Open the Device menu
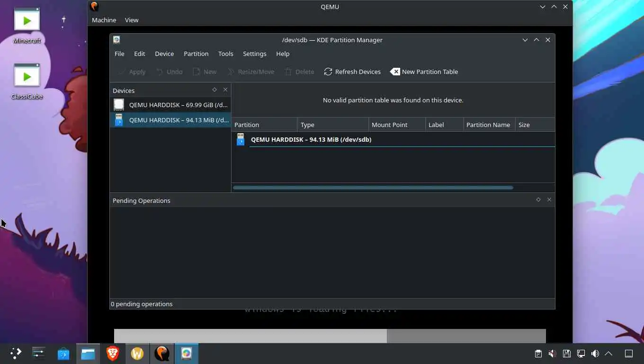The image size is (644, 364). coord(164,54)
